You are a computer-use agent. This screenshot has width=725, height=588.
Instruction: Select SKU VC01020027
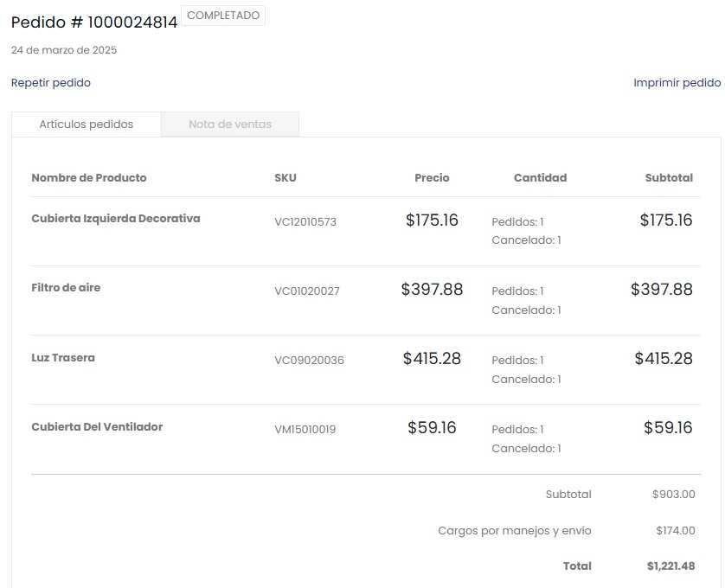pos(307,291)
